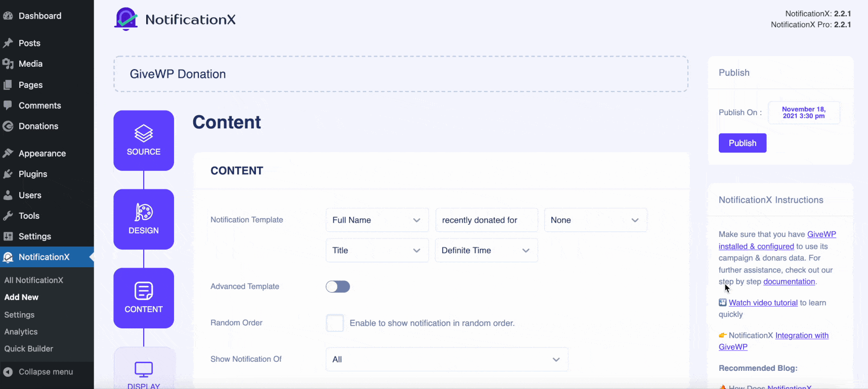Viewport: 868px width, 389px height.
Task: Go to the Source step
Action: point(144,140)
